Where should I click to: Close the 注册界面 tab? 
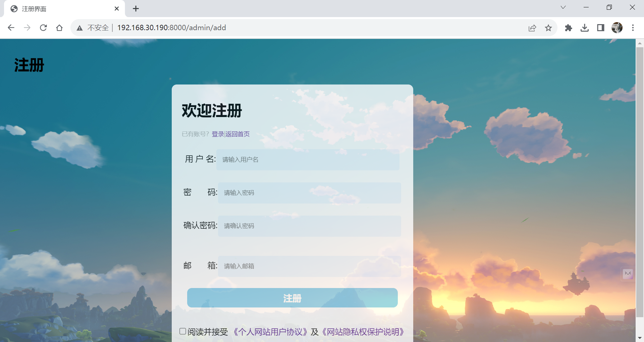117,9
